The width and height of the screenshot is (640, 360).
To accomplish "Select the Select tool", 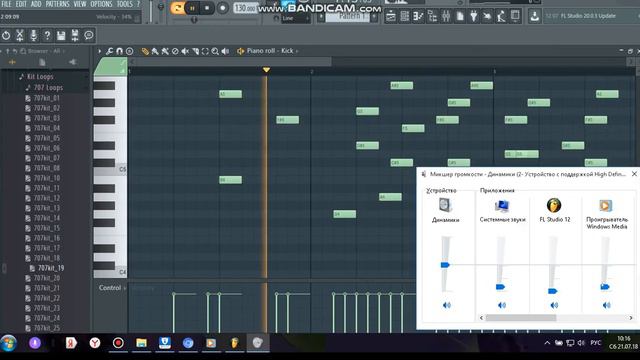I will (205, 51).
